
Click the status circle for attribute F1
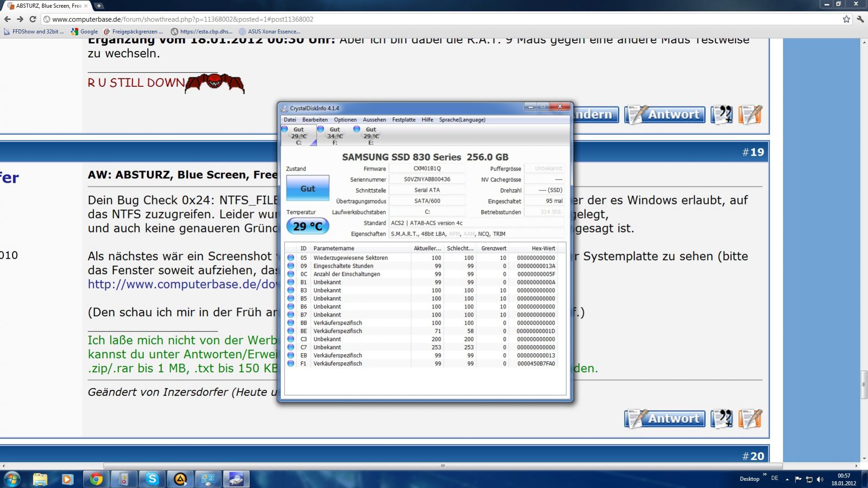point(291,364)
